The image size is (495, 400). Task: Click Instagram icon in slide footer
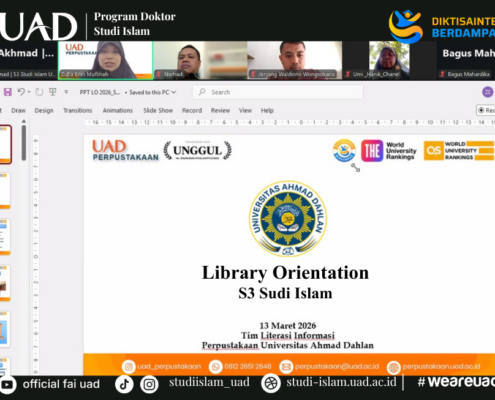(x=128, y=367)
